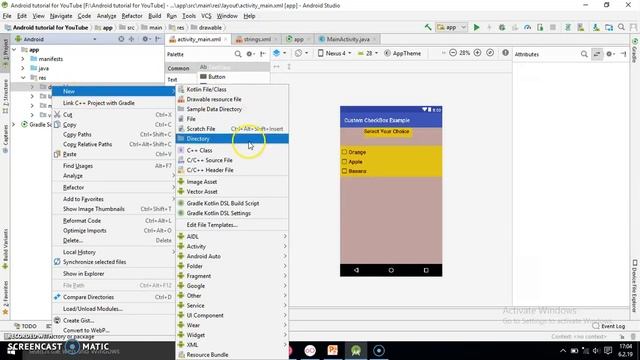640x360 pixels.
Task: Open the Event Log panel
Action: tap(609, 326)
